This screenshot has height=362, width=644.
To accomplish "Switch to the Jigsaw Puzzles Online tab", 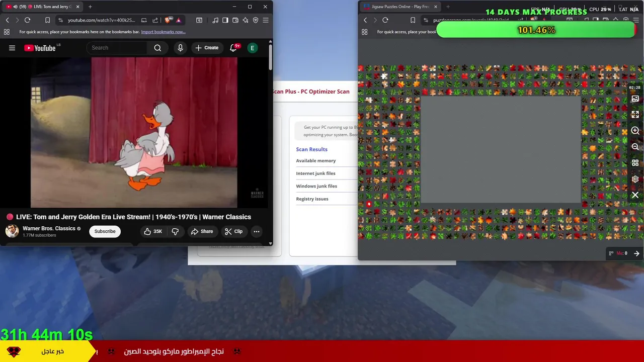I will (x=400, y=7).
